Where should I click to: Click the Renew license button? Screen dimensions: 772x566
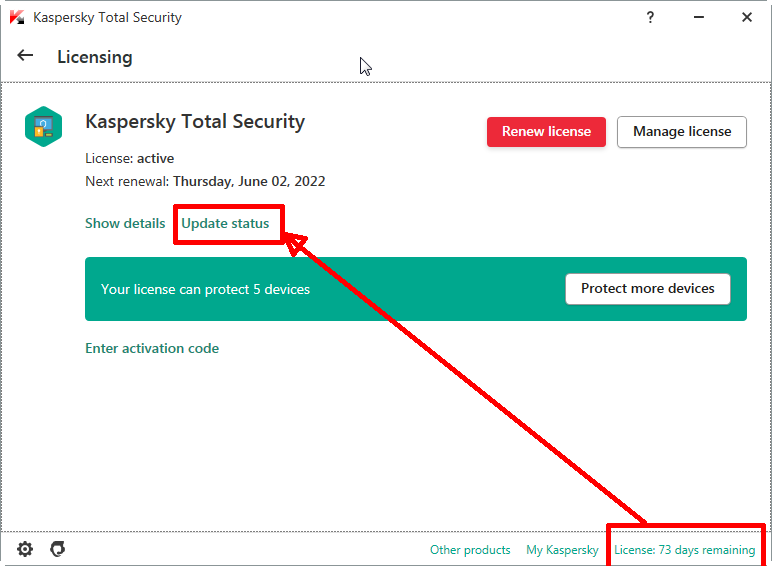[547, 132]
